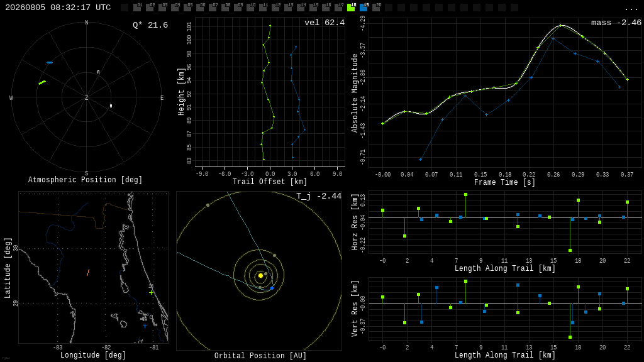644x362 pixels.
Task: Click the Vert Res [km] axis label
Action: 355,309
